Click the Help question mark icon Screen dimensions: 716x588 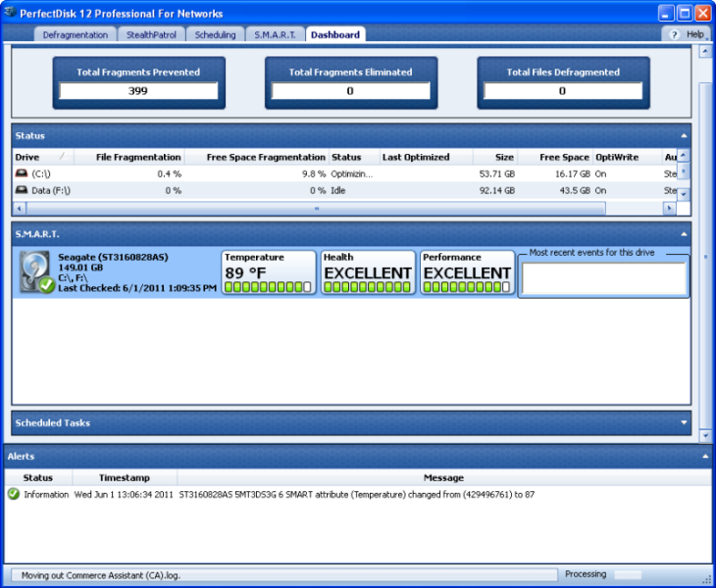[674, 34]
